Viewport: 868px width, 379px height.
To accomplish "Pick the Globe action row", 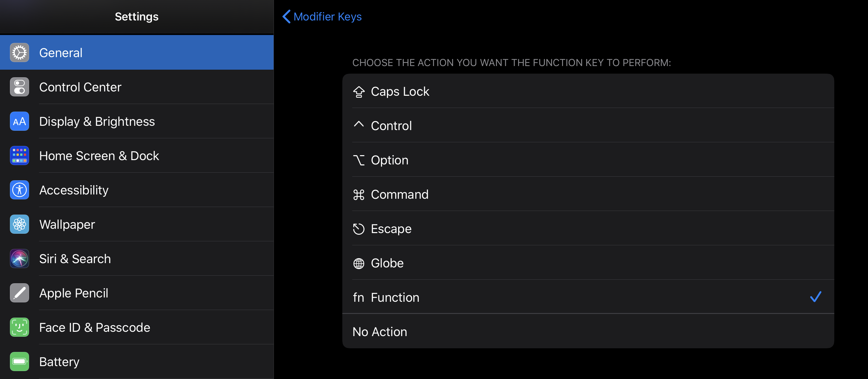I will pyautogui.click(x=387, y=263).
